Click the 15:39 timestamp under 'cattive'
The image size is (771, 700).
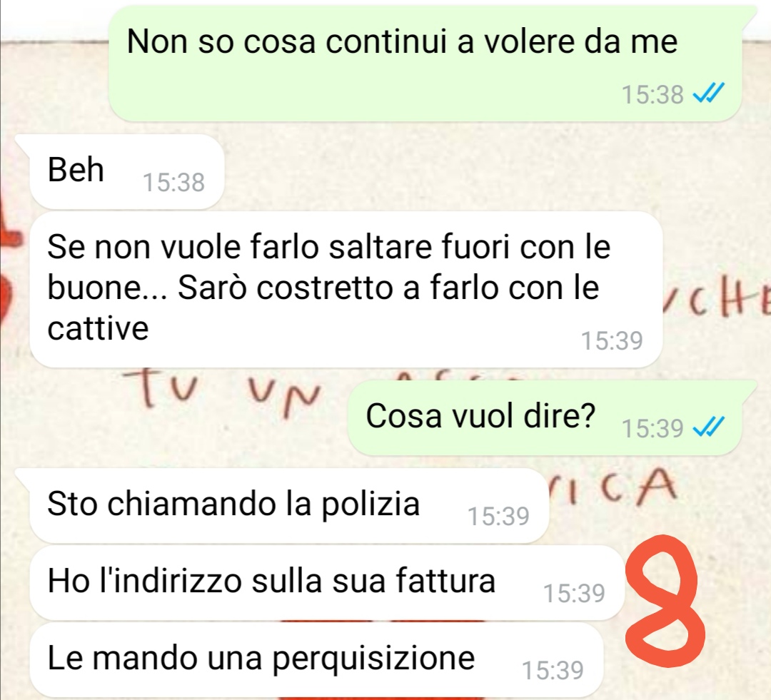tap(613, 340)
